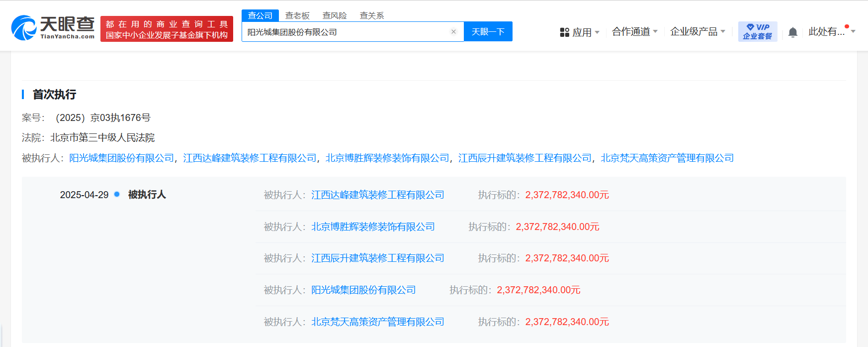Open the VIP 企业套餐 badge
The width and height of the screenshot is (868, 347).
point(758,31)
